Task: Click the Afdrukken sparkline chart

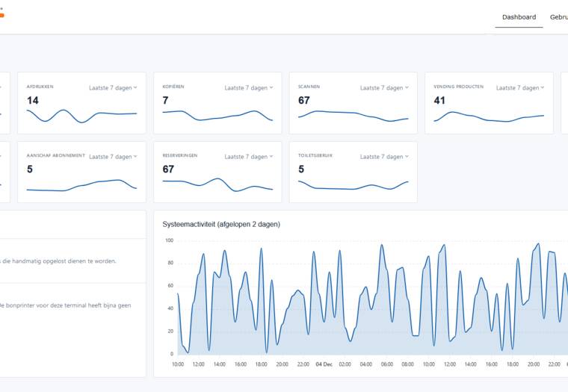Action: coord(81,115)
